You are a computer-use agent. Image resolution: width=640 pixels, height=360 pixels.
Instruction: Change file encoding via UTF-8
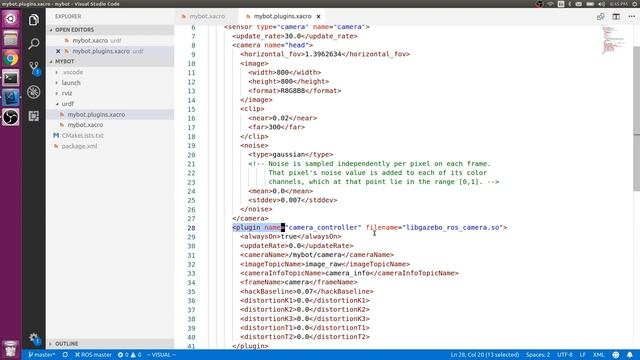[565, 355]
